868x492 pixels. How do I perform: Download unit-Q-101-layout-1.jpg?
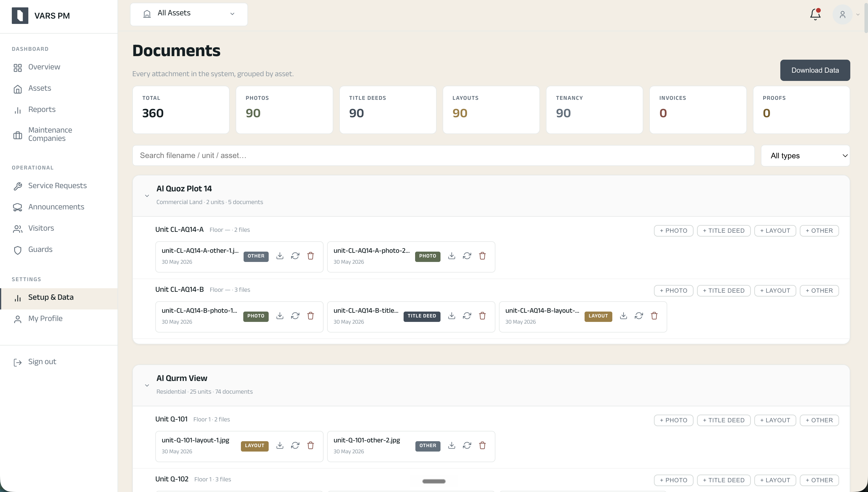280,445
